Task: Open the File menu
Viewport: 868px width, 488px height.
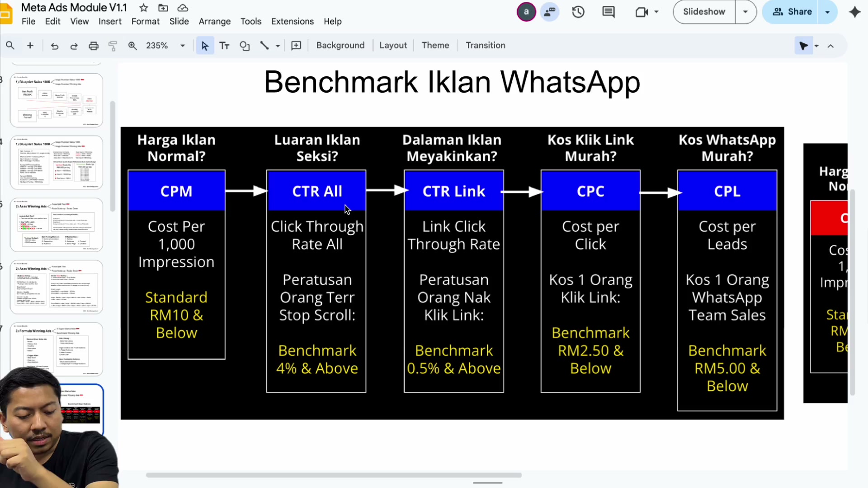Action: tap(28, 21)
